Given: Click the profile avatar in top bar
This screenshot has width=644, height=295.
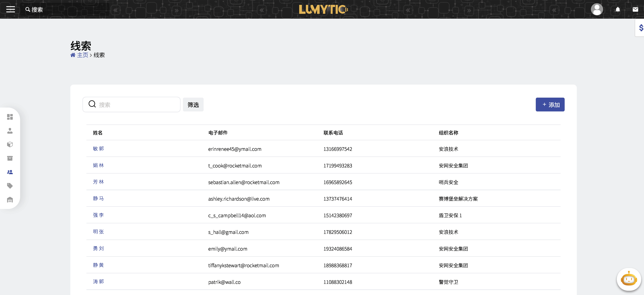Looking at the screenshot, I should [597, 9].
